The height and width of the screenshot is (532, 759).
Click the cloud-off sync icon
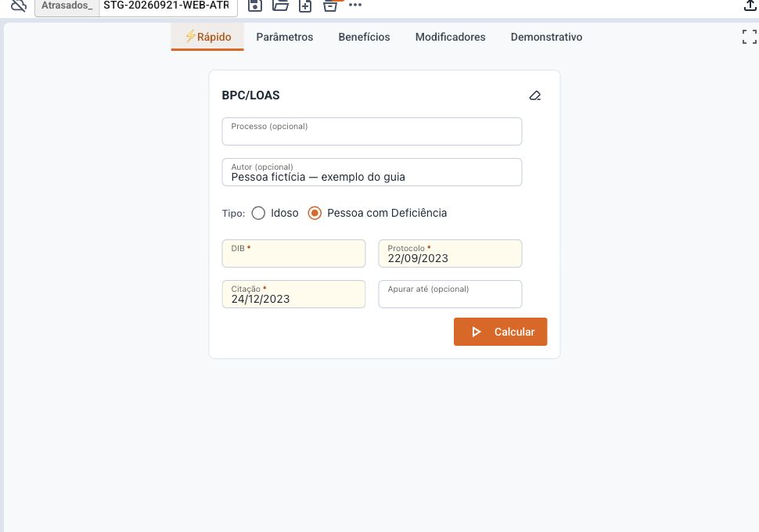[19, 5]
